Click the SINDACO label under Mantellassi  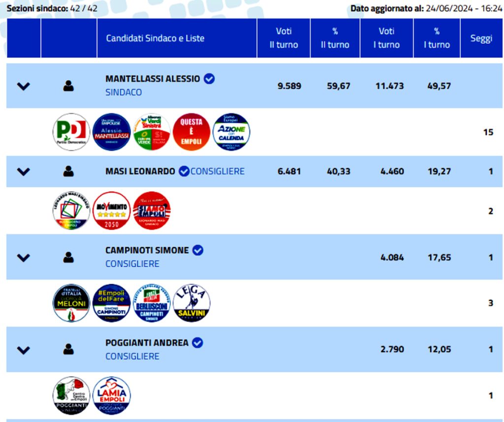click(x=124, y=92)
